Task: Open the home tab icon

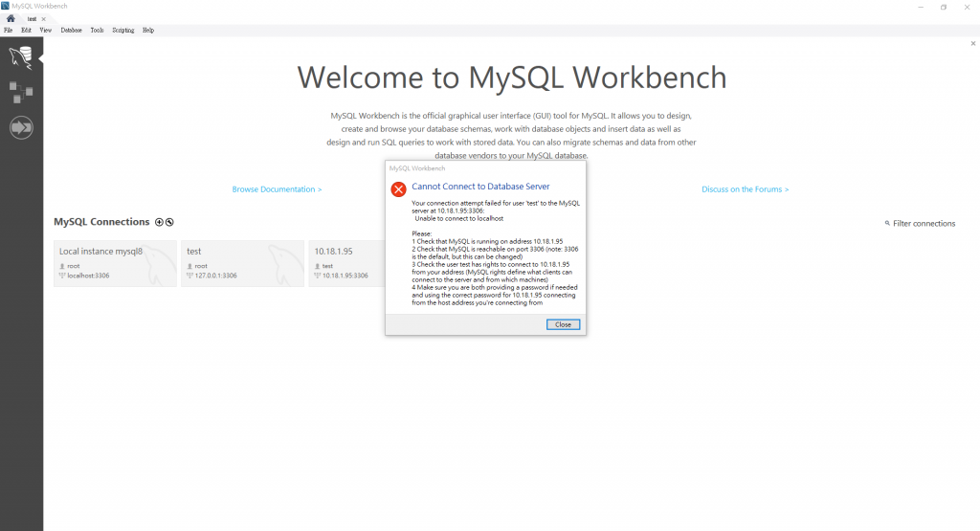Action: [11, 19]
